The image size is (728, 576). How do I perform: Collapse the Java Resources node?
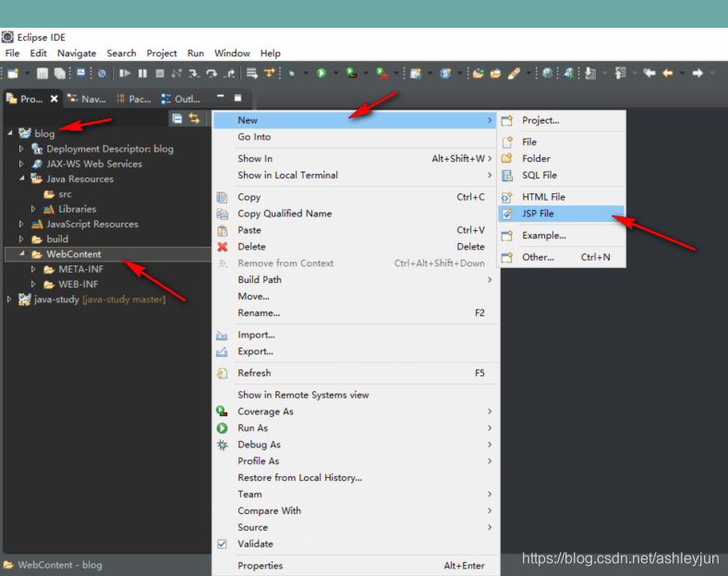pyautogui.click(x=21, y=178)
